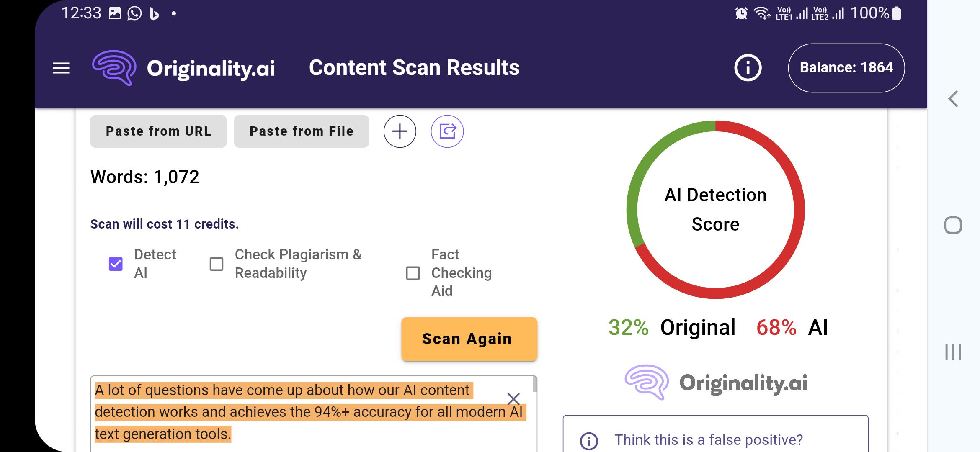Enable the Fact Checking Aid option
This screenshot has height=452, width=980.
pyautogui.click(x=412, y=273)
